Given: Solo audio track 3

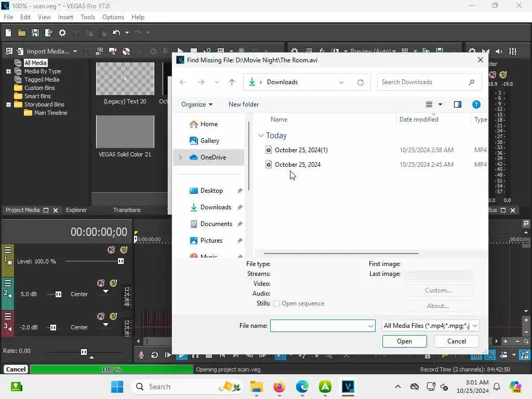Looking at the screenshot, I should 114,316.
